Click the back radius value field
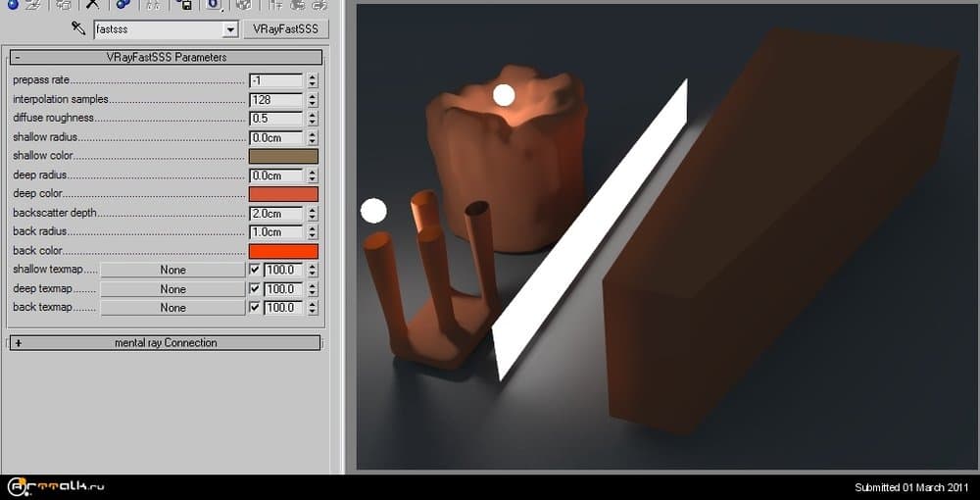980x500 pixels. pos(275,232)
